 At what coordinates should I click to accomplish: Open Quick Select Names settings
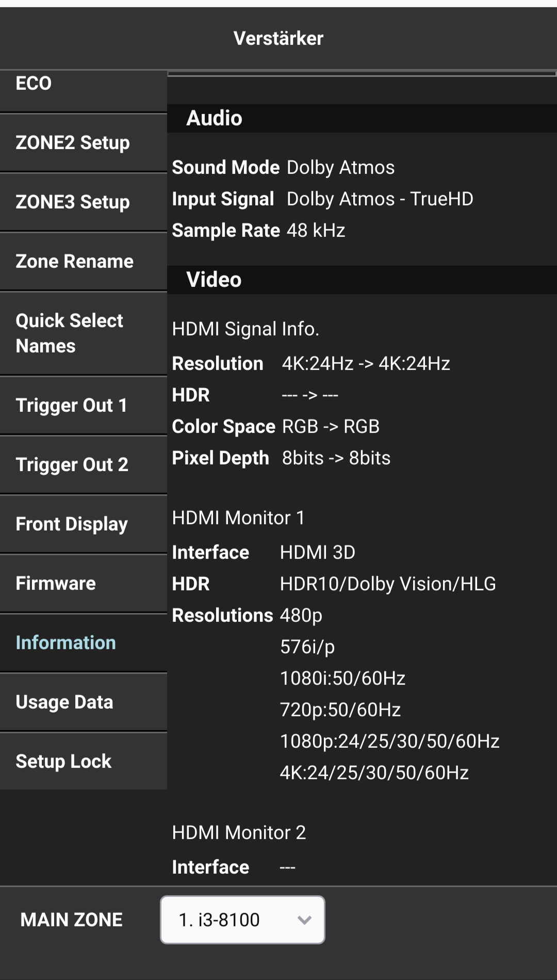tap(83, 333)
